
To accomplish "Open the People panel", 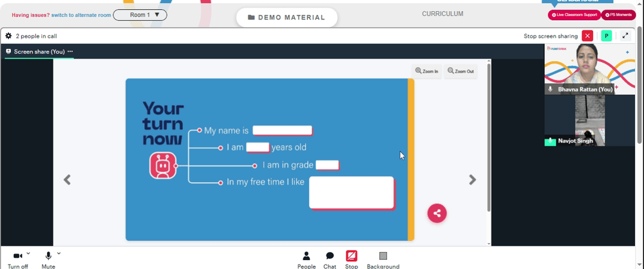I will point(307,261).
